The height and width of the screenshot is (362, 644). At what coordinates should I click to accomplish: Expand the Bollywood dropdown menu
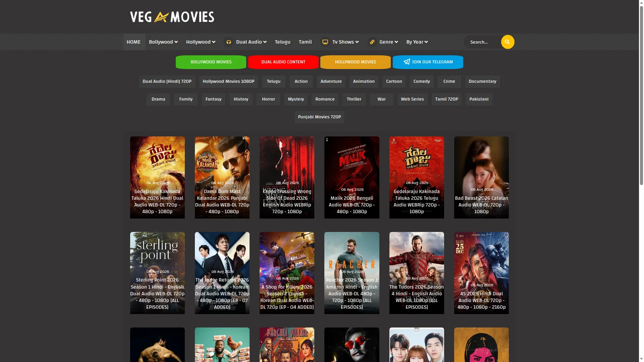pos(163,42)
